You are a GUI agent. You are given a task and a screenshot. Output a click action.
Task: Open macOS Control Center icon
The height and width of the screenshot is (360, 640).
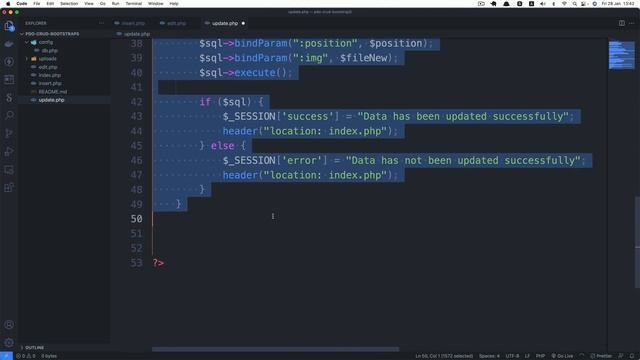pyautogui.click(x=584, y=4)
